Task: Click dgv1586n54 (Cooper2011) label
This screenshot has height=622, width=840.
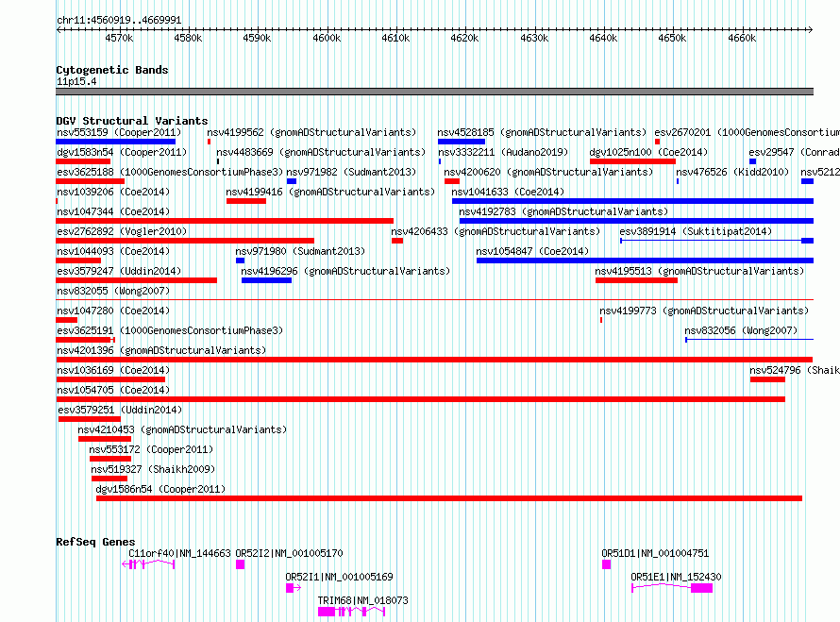Action: click(160, 489)
